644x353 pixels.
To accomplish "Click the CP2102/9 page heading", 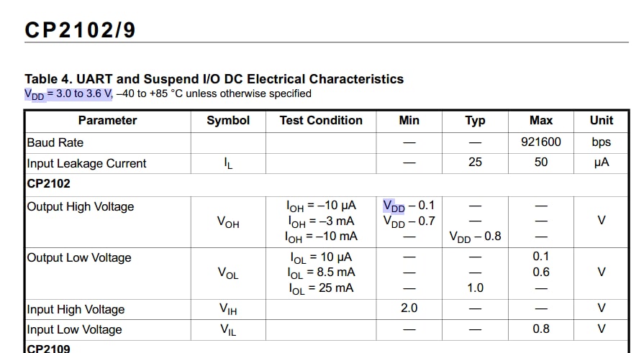I will (80, 29).
